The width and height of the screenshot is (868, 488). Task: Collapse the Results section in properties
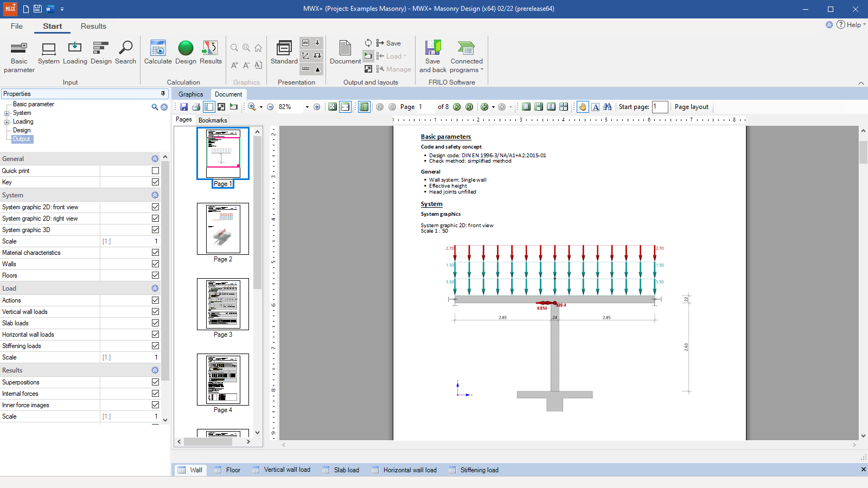tap(155, 370)
